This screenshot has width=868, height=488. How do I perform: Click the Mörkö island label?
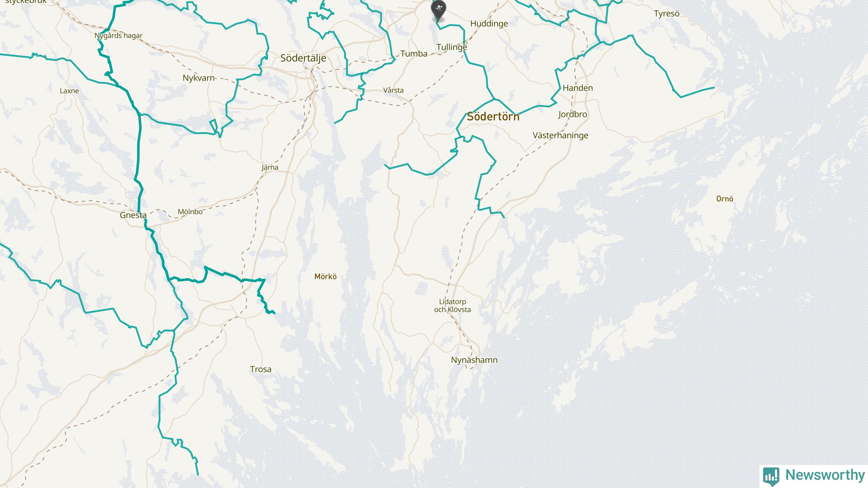click(325, 277)
